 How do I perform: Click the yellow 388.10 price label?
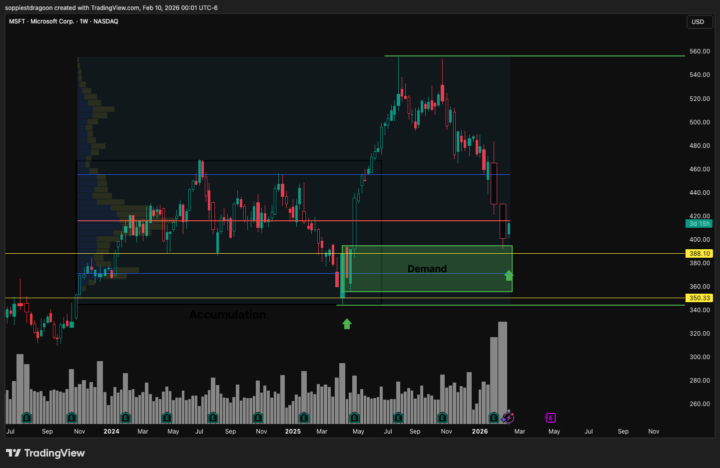[x=699, y=253]
